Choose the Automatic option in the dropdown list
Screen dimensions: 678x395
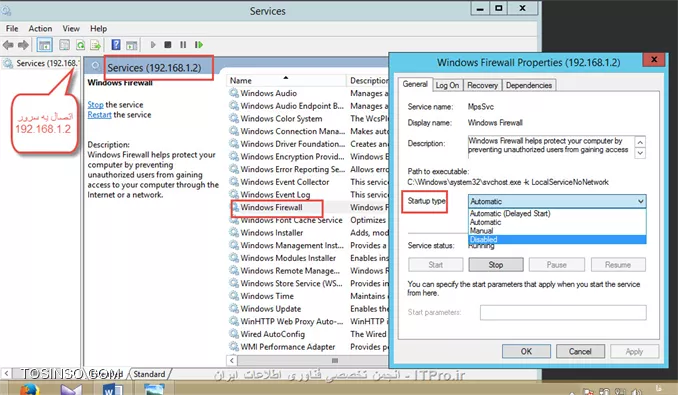click(557, 222)
